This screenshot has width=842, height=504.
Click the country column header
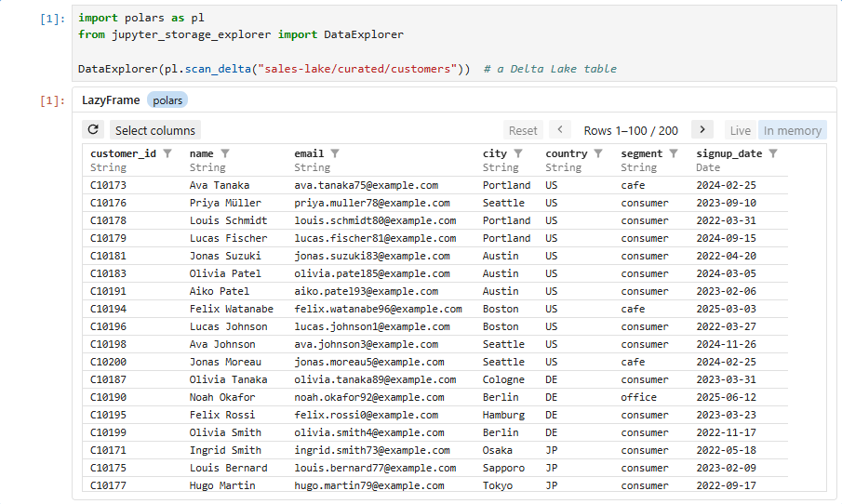click(566, 153)
